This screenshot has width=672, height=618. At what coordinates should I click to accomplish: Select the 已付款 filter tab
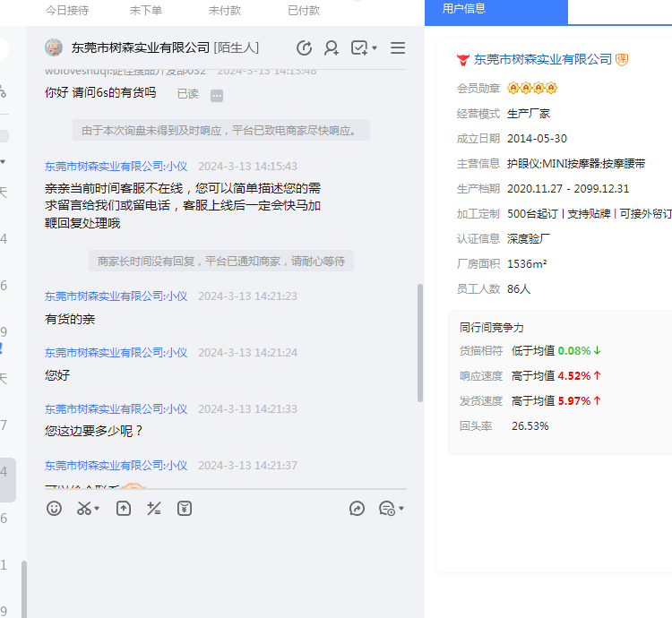304,10
